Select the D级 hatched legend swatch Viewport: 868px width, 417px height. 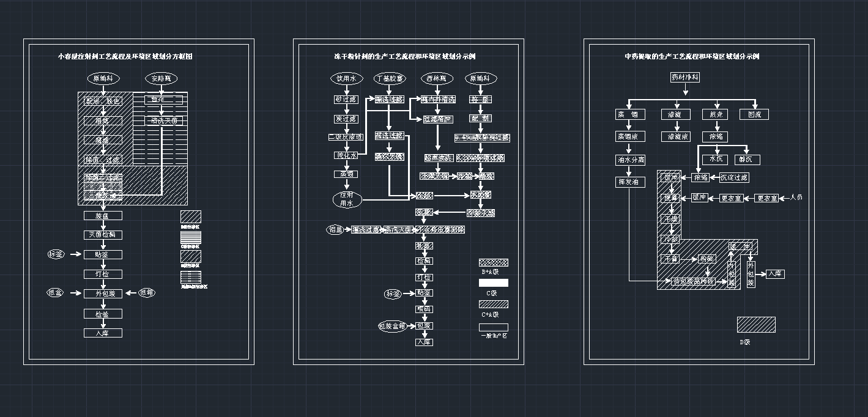pyautogui.click(x=757, y=325)
